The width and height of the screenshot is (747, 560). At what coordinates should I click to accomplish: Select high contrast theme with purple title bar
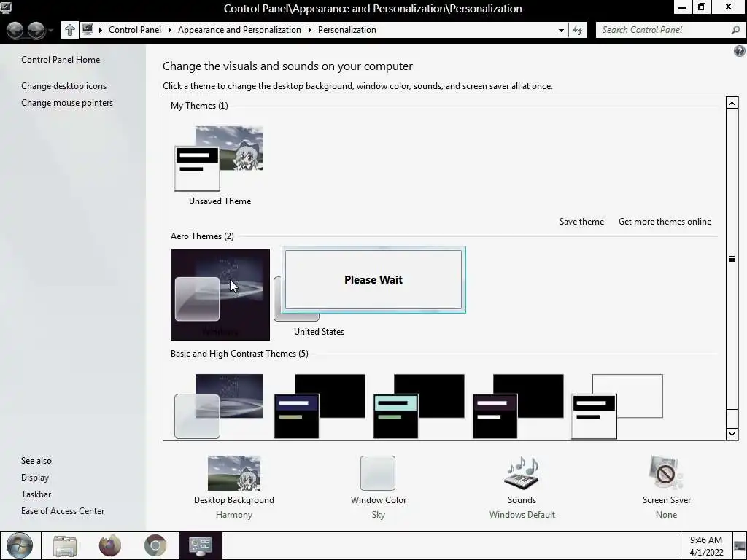[518, 405]
